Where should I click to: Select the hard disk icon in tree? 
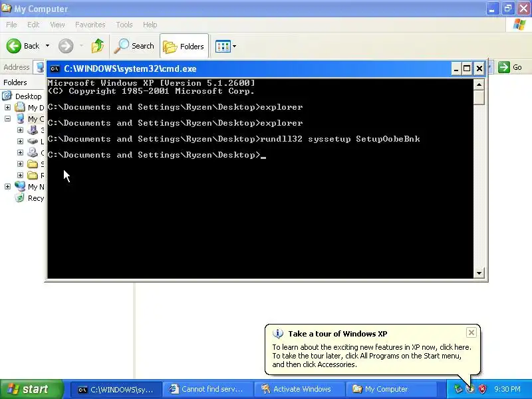tap(33, 141)
